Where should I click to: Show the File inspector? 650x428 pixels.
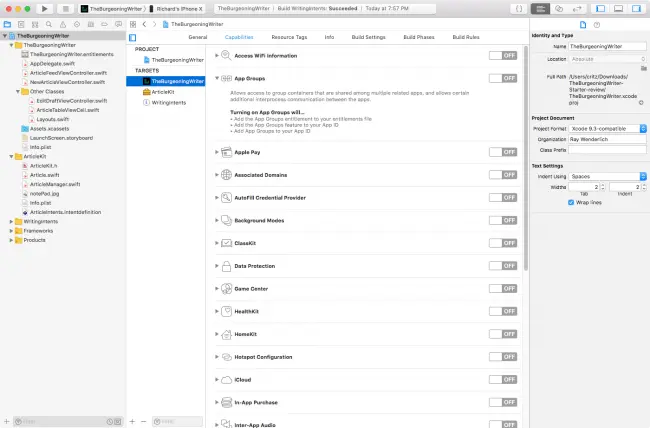click(583, 25)
